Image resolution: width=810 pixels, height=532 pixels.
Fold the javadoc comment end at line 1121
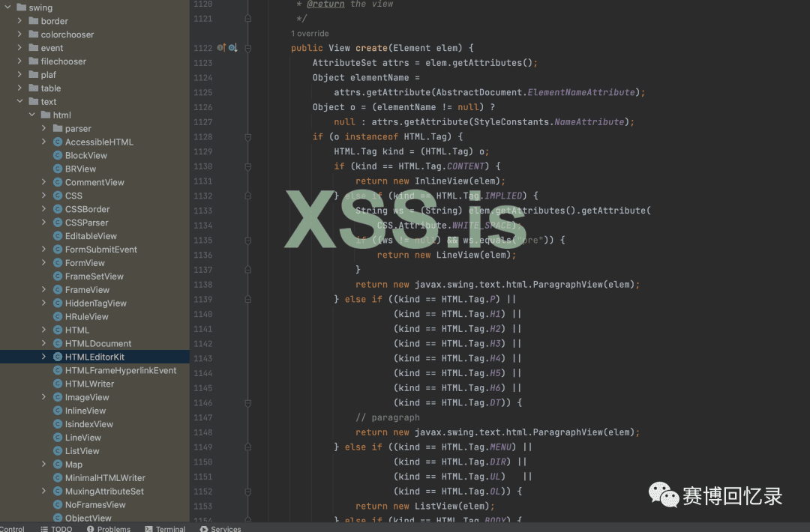click(248, 19)
